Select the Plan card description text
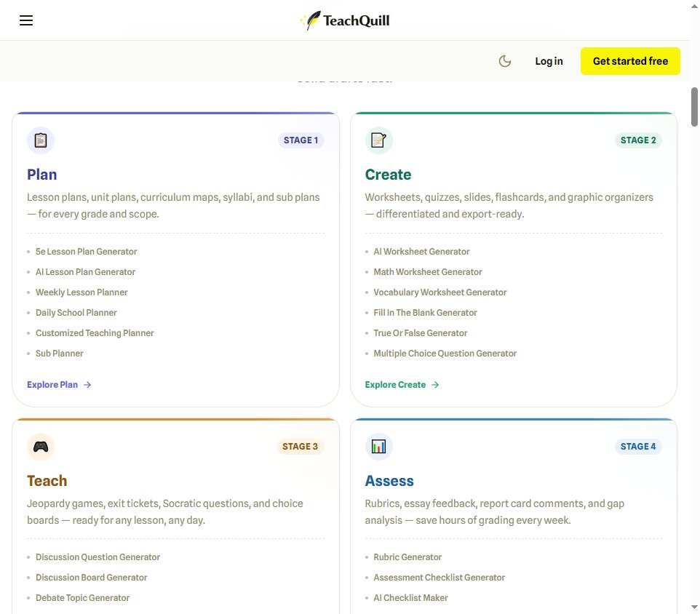 click(173, 206)
